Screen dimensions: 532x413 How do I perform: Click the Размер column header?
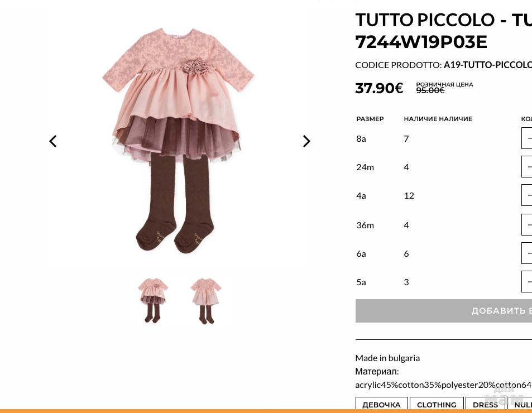370,119
